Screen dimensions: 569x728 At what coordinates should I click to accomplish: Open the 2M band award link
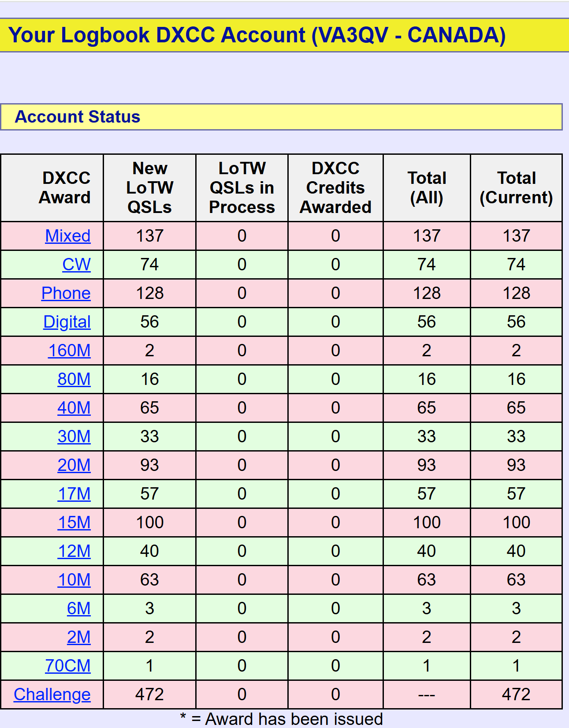[79, 637]
